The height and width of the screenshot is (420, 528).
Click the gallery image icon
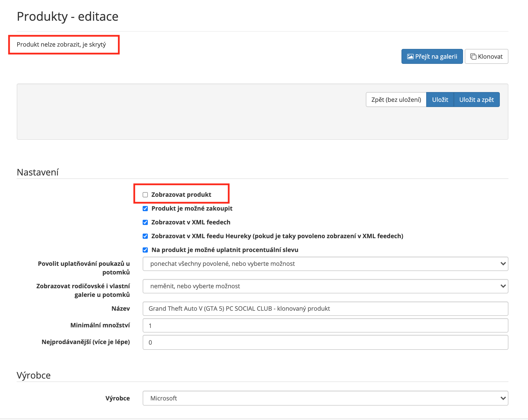(x=410, y=57)
